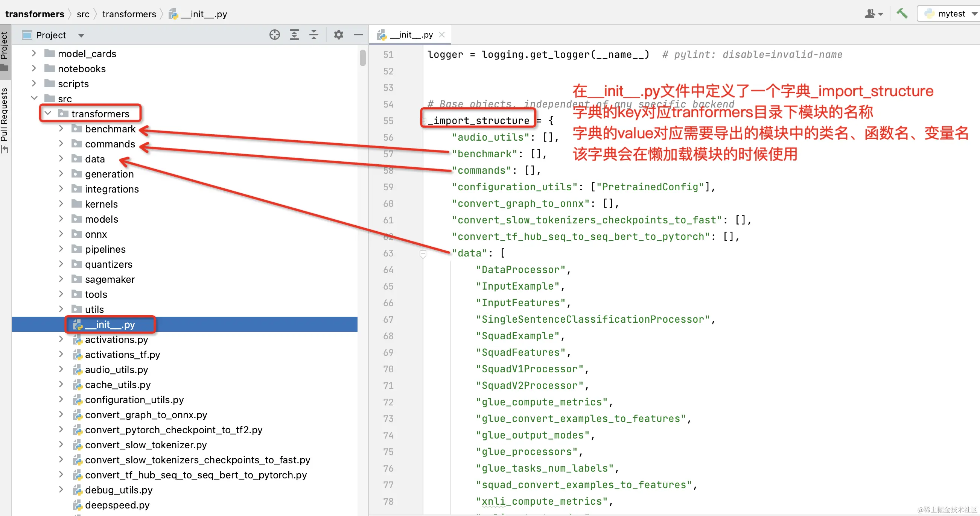Click the src breadcrumb at the top
The height and width of the screenshot is (516, 980).
point(83,14)
